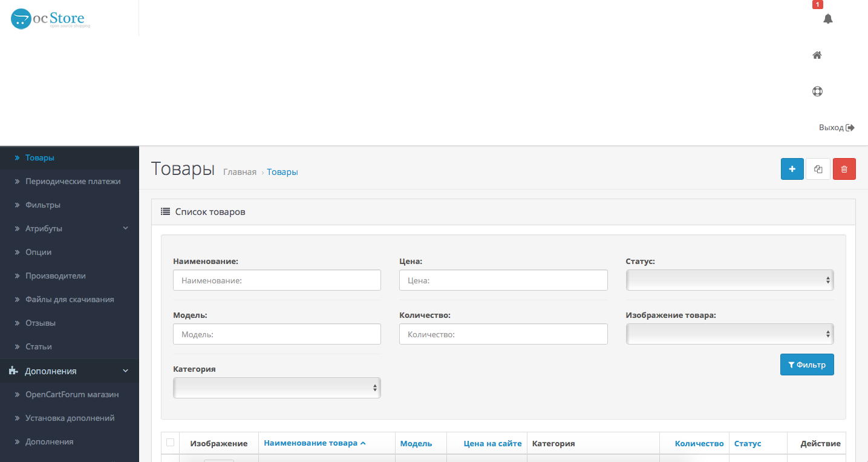Click the Наименование input field
The height and width of the screenshot is (462, 868).
coord(276,280)
